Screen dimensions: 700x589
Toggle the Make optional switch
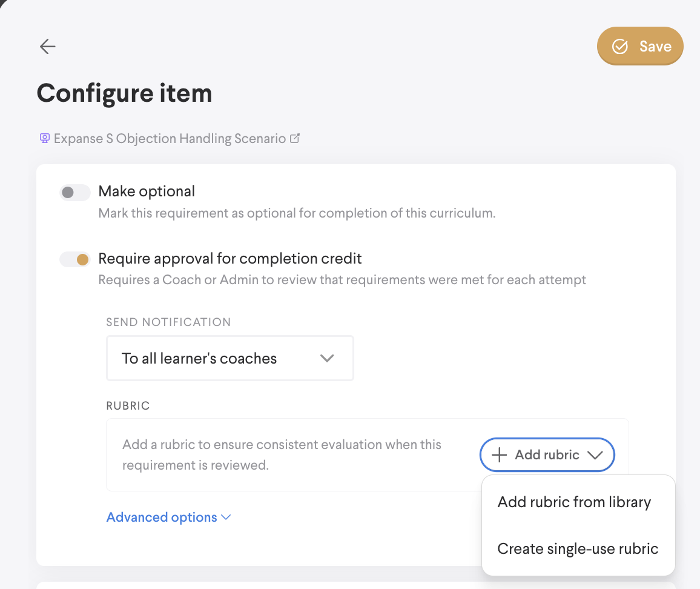tap(74, 193)
